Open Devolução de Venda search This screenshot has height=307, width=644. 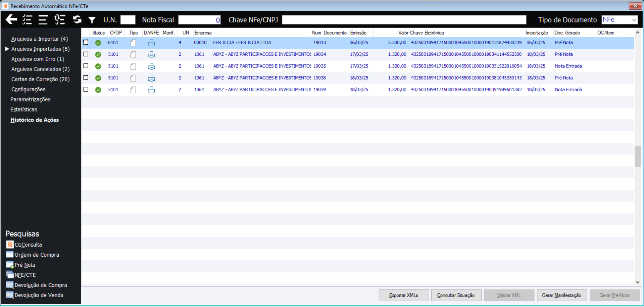tap(35, 295)
